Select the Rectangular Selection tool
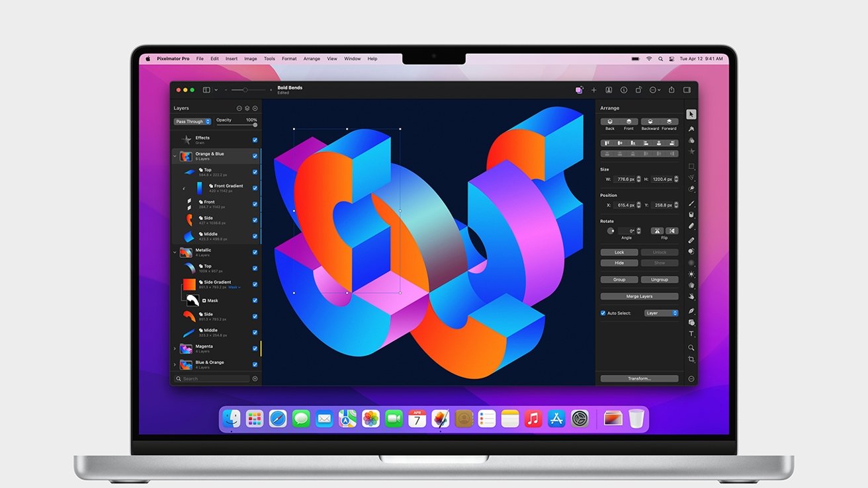The image size is (868, 488). [691, 166]
